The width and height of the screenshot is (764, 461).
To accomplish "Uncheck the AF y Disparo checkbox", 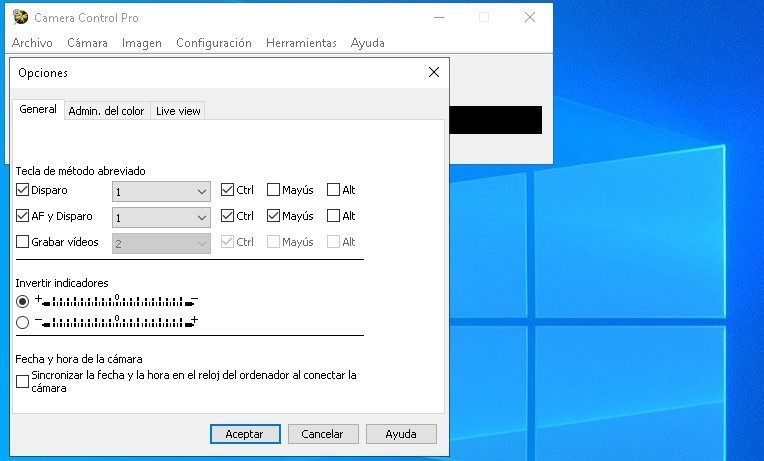I will (x=22, y=215).
